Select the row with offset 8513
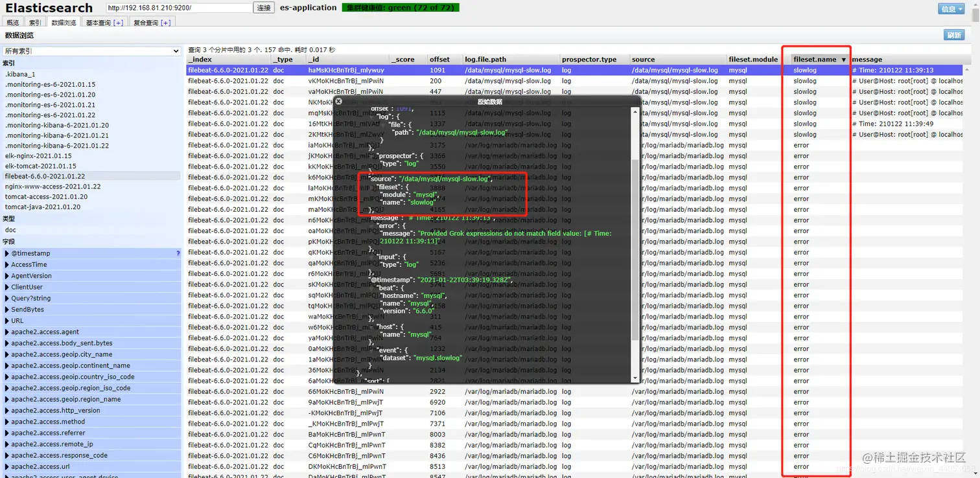 point(575,466)
